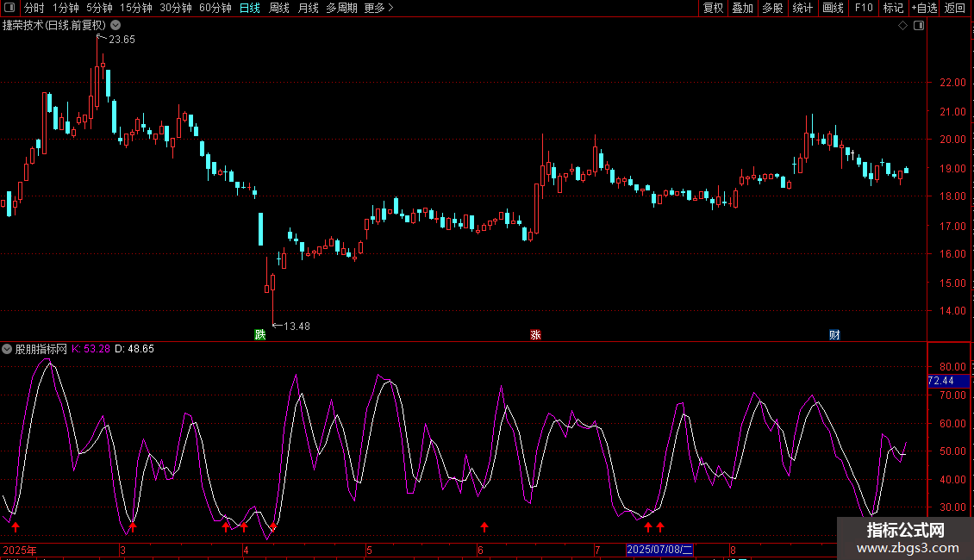Screen dimensions: 974x560
Task: Click the 30.00 indicator axis label
Action: 952,507
